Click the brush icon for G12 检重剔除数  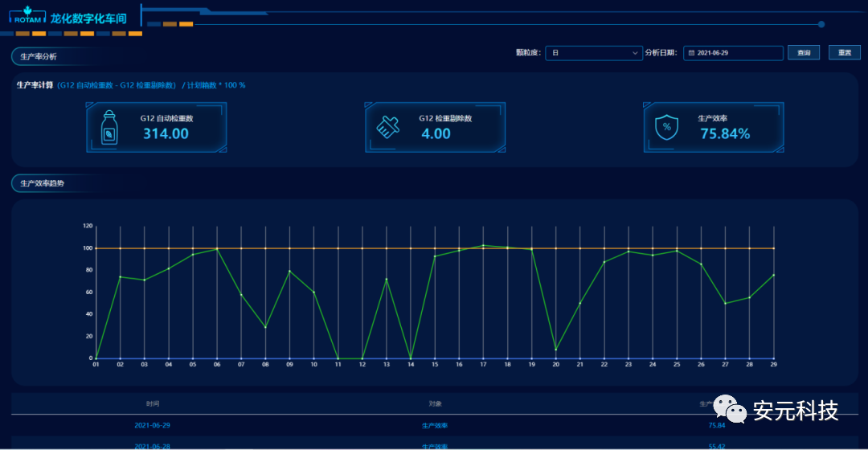point(387,127)
